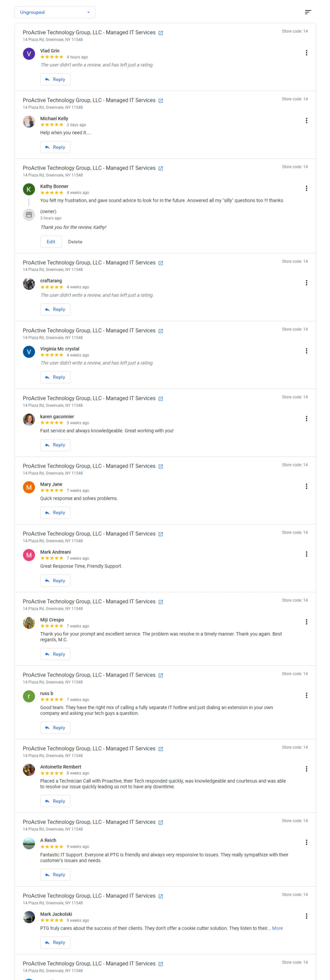Reply to Virginia Mc crystal's rating
Image resolution: width=330 pixels, height=980 pixels.
(x=55, y=377)
